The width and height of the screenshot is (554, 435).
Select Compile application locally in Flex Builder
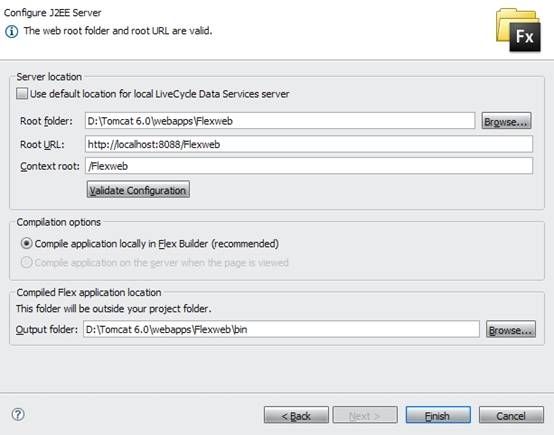26,243
